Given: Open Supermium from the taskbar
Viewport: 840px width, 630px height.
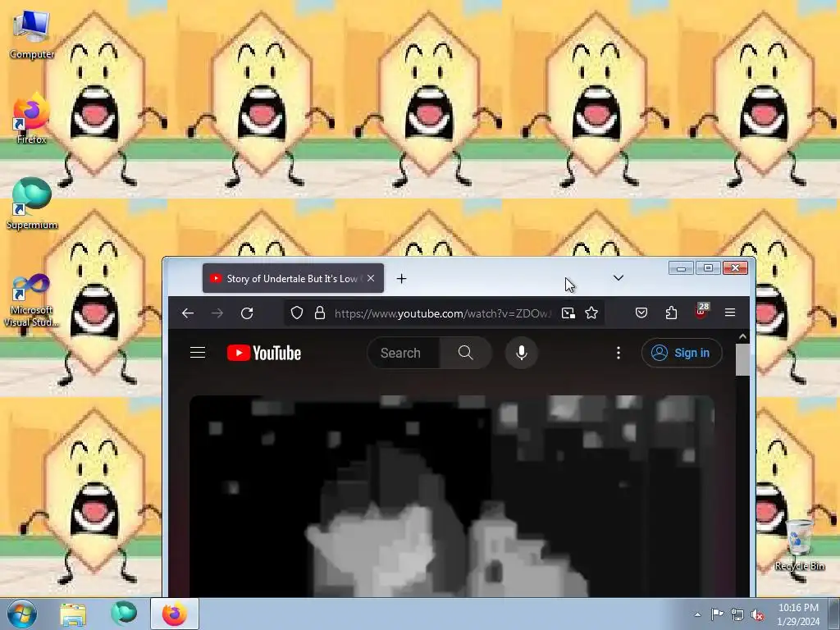Looking at the screenshot, I should [124, 614].
